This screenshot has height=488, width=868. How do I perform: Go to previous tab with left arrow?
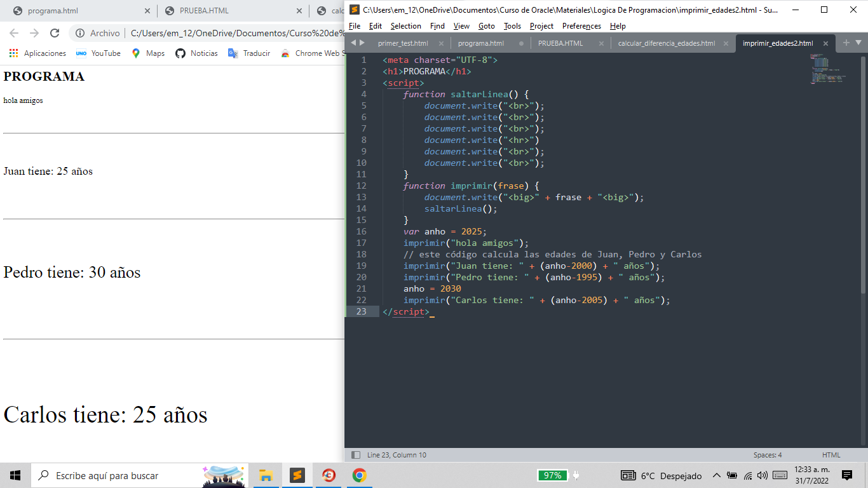pyautogui.click(x=354, y=43)
